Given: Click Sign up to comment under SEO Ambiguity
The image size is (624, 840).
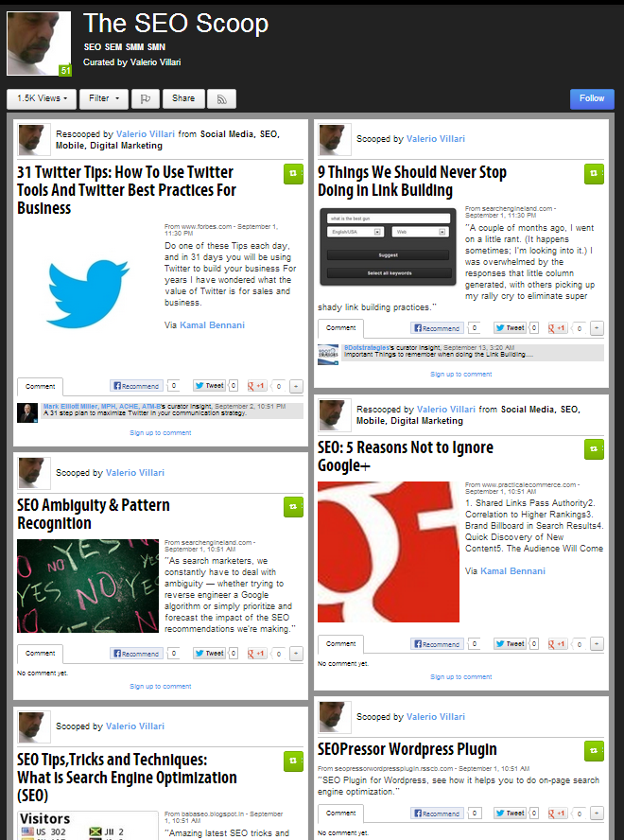Looking at the screenshot, I should coord(160,686).
